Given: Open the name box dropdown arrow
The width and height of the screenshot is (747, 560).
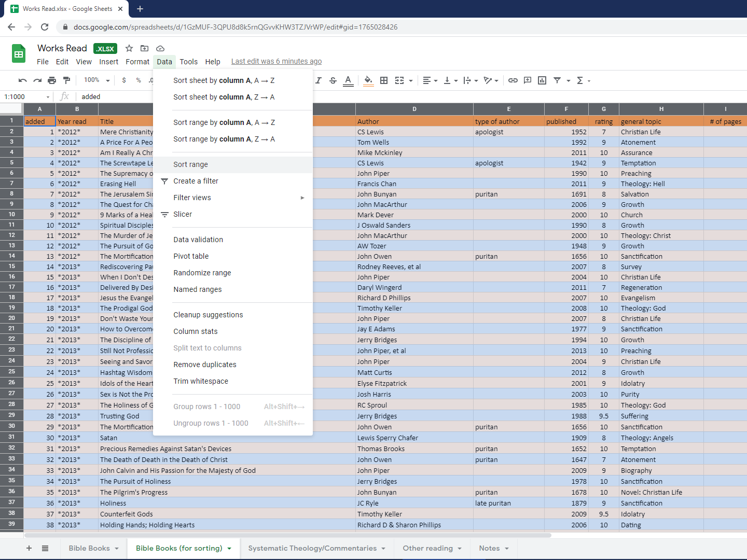Looking at the screenshot, I should click(x=48, y=97).
